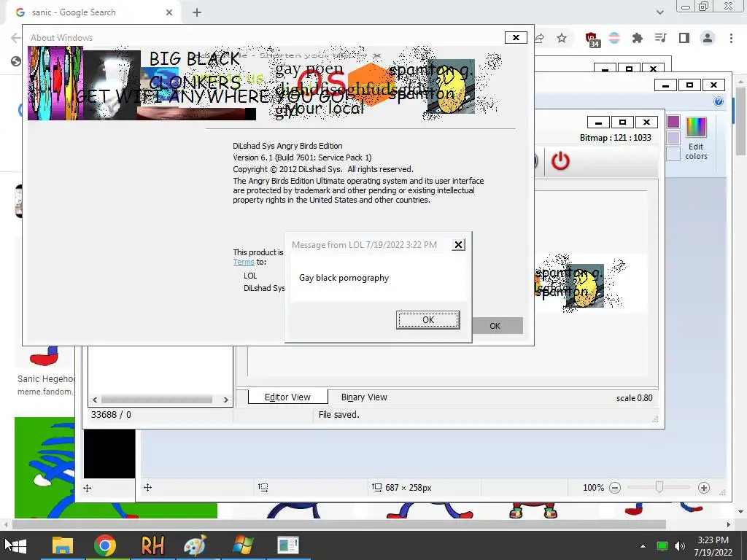Switch to Chrome from the taskbar
The image size is (747, 560).
(x=105, y=545)
